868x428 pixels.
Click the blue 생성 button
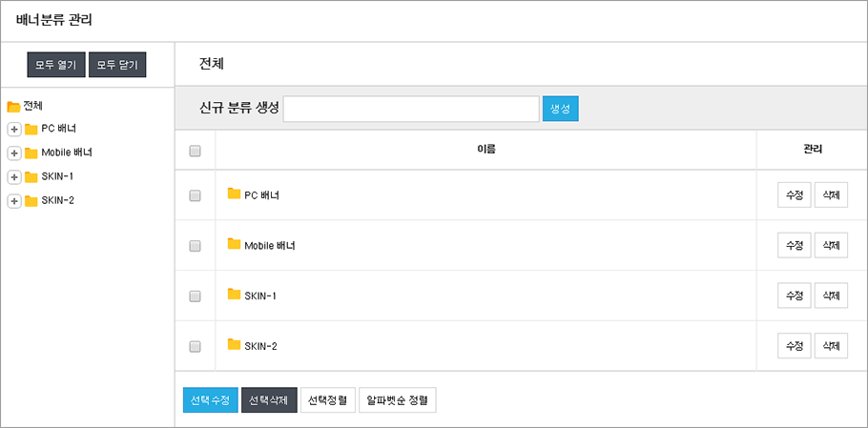pos(560,109)
